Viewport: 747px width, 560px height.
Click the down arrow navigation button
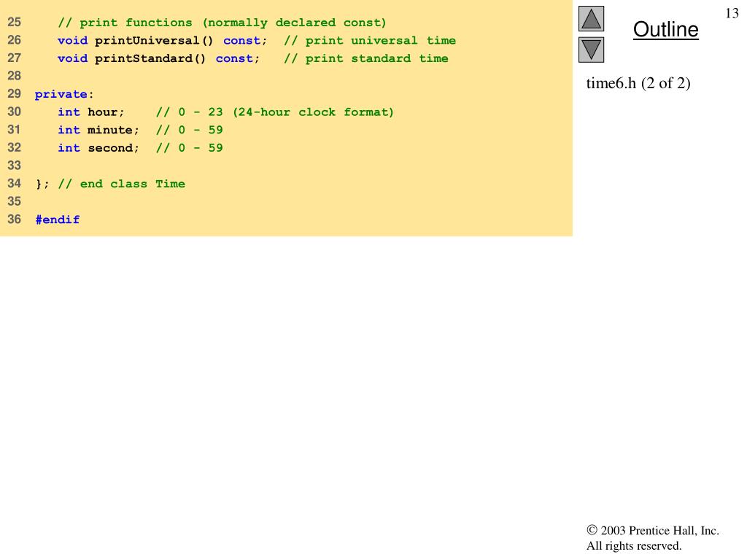coord(591,50)
